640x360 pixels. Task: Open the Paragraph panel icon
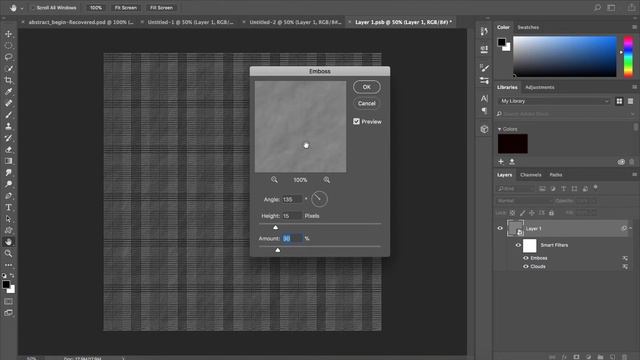[484, 111]
